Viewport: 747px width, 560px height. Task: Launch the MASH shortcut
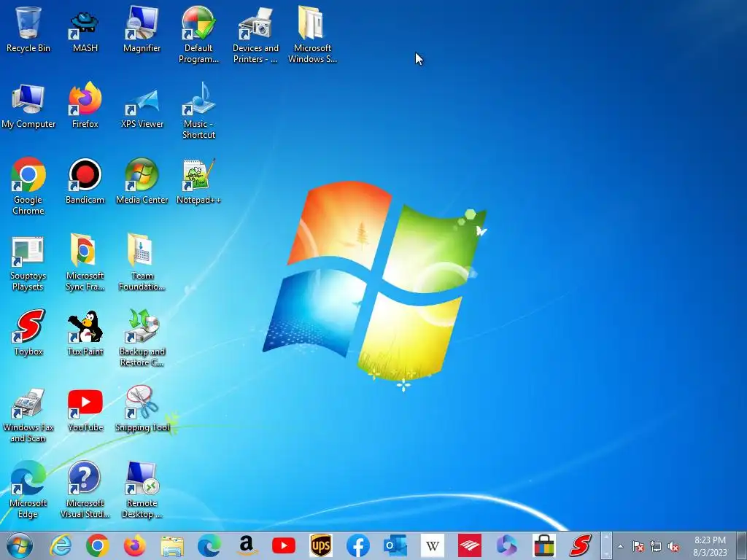(85, 29)
